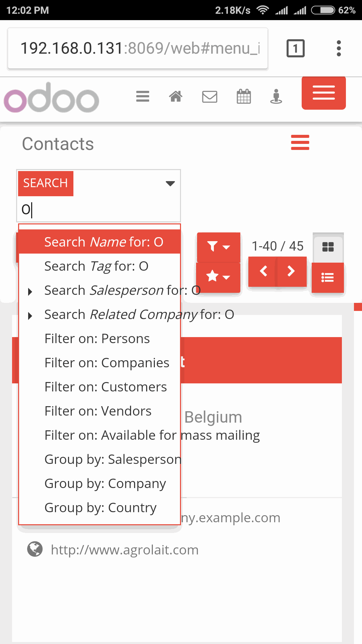362x644 pixels.
Task: Expand Search Related Company suggestion arrow
Action: [x=30, y=316]
